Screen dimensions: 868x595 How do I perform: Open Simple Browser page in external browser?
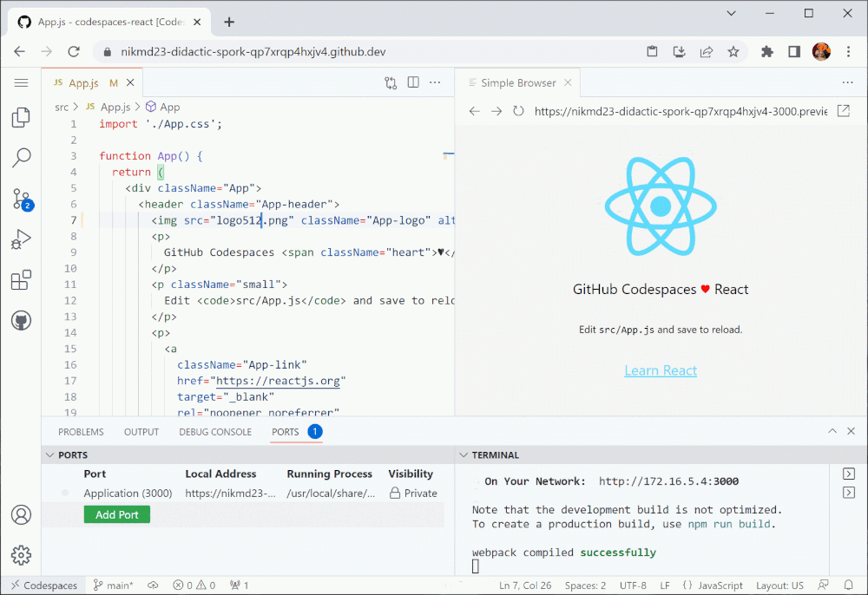[x=843, y=111]
